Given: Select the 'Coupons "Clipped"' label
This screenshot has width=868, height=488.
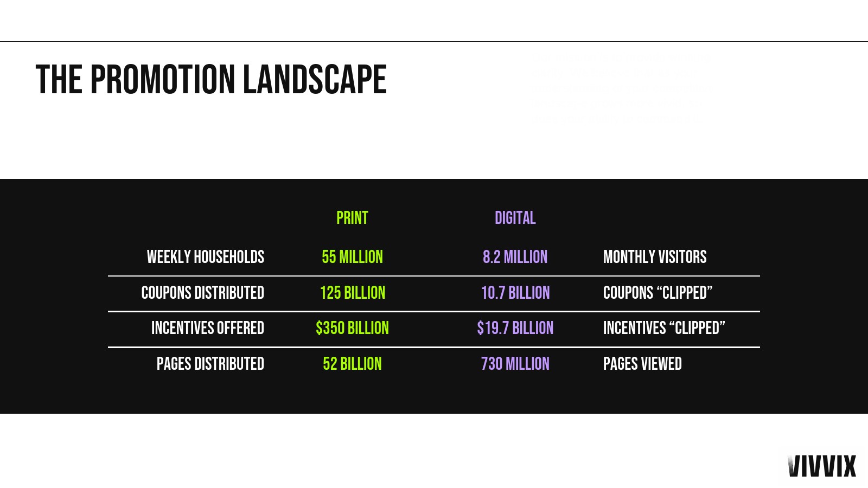Looking at the screenshot, I should point(658,293).
